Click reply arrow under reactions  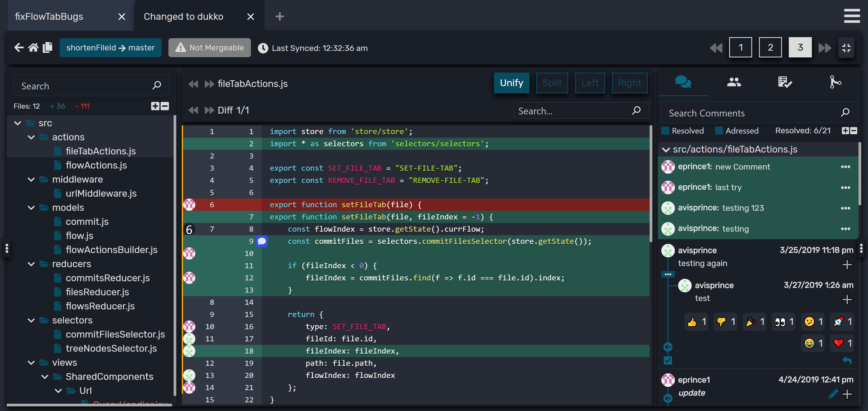[847, 361]
